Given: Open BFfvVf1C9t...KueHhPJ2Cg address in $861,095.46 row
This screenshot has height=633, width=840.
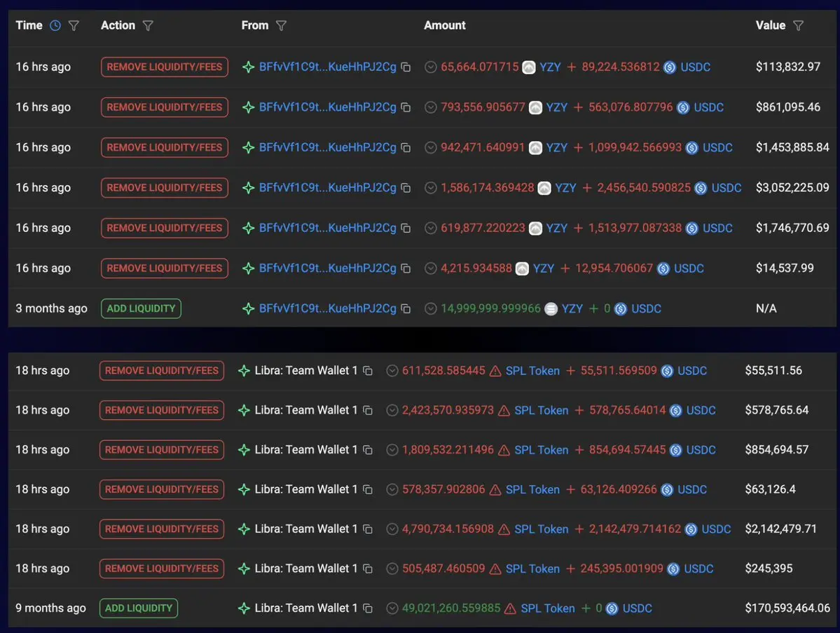Looking at the screenshot, I should [x=327, y=107].
